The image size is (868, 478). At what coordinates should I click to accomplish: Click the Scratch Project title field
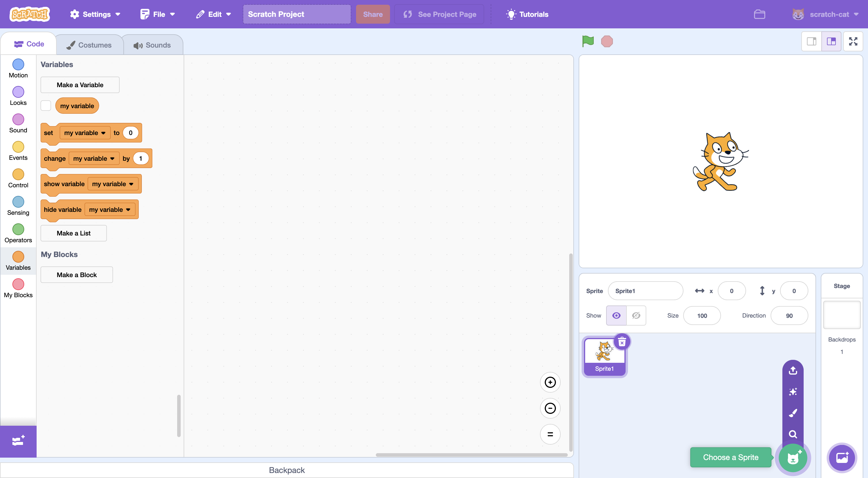[x=296, y=14]
